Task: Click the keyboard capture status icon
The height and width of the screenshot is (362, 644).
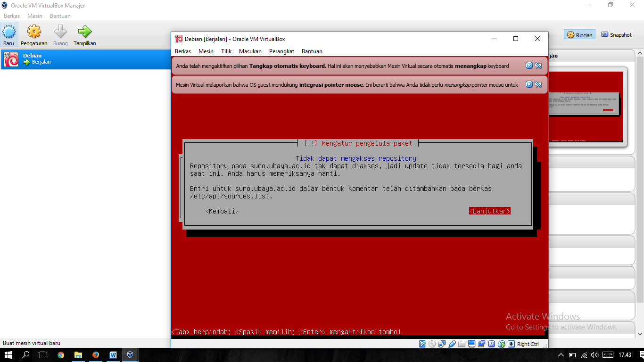Action: [512, 344]
